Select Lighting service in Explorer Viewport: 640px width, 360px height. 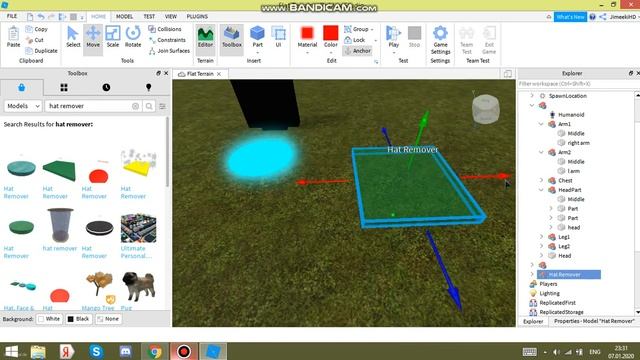(x=549, y=293)
